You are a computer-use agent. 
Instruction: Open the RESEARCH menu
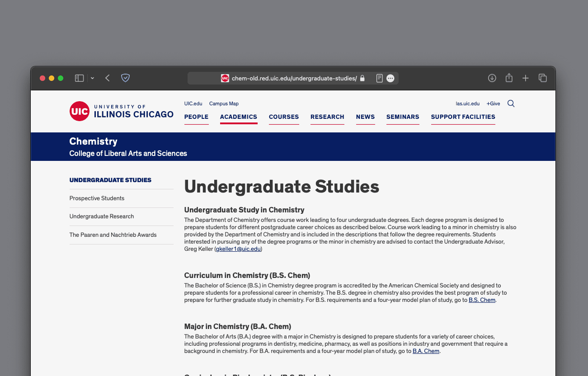point(327,117)
